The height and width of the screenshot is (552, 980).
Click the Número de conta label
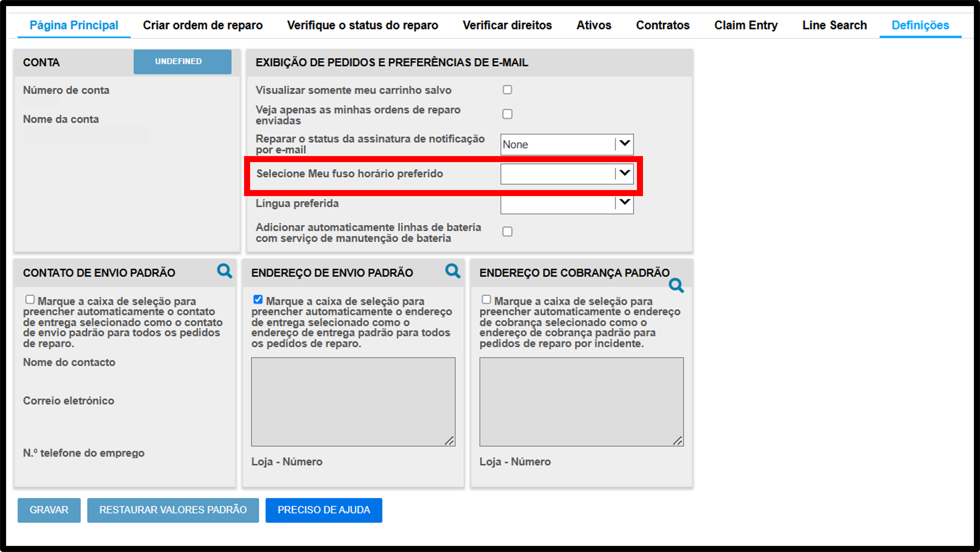coord(66,90)
